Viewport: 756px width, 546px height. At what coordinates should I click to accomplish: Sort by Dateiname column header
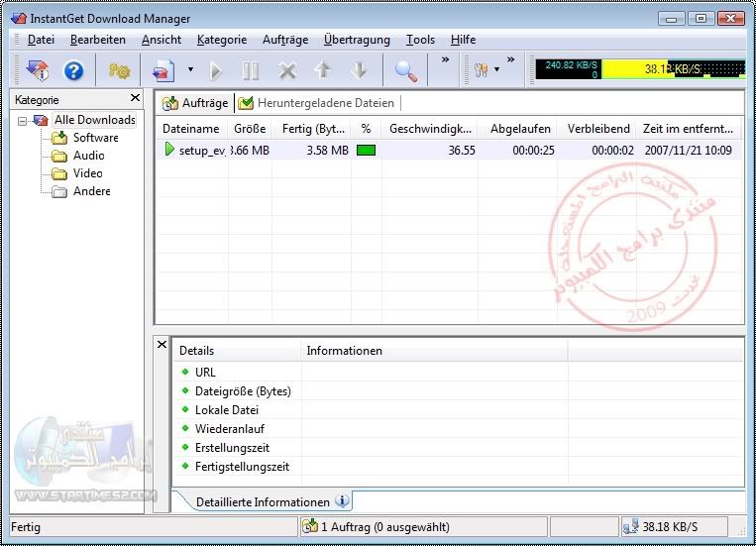tap(191, 129)
